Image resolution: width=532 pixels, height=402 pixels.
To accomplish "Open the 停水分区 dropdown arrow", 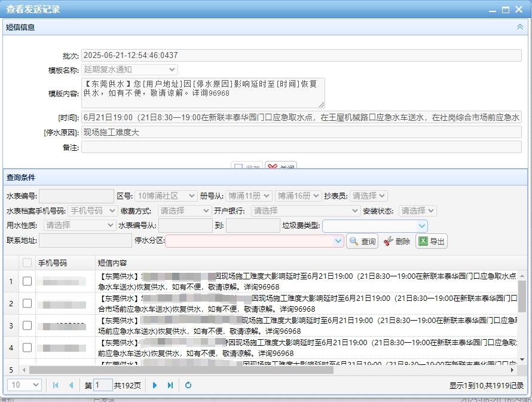I will pos(338,240).
